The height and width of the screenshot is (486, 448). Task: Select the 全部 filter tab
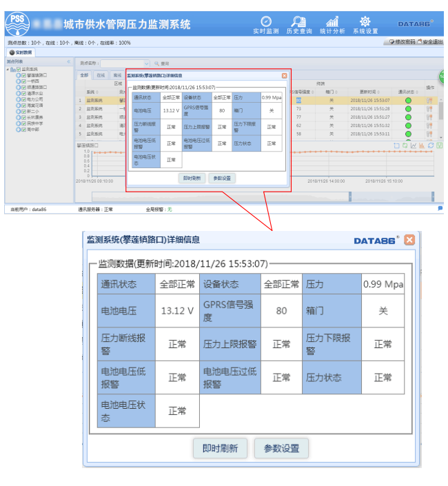click(84, 75)
